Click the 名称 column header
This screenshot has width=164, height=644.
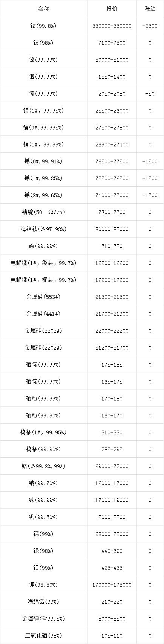tap(44, 9)
